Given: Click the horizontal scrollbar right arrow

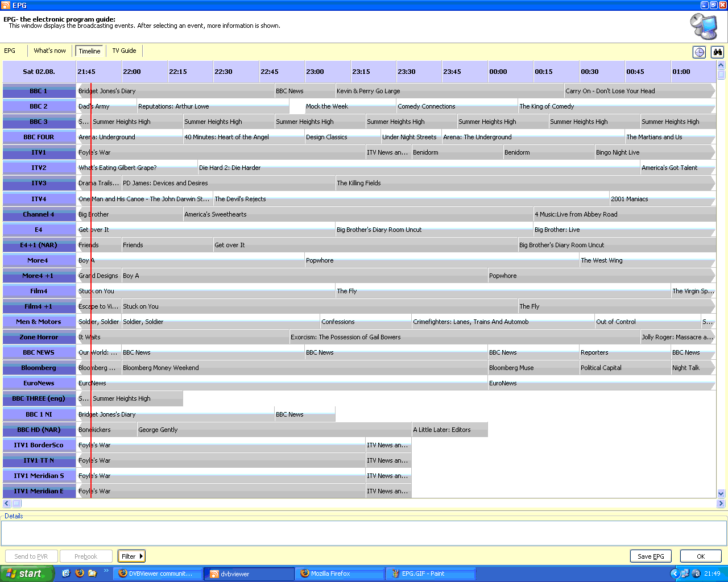Looking at the screenshot, I should coord(721,503).
